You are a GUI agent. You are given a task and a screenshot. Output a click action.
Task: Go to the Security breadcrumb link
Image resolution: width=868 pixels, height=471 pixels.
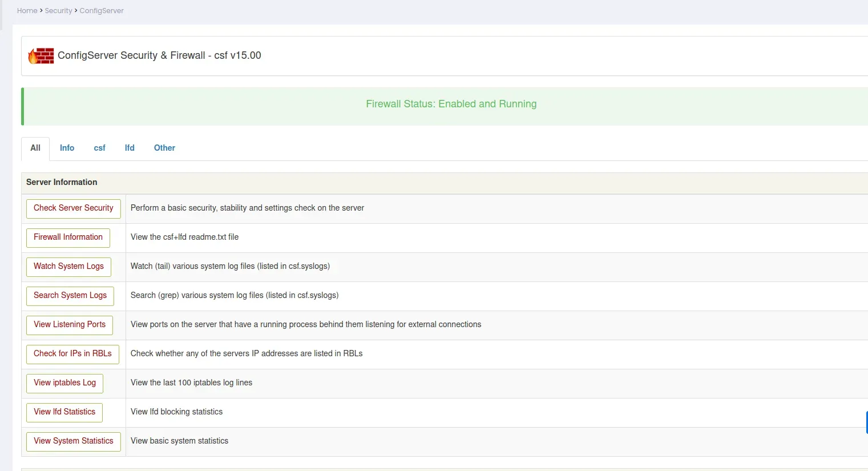[x=59, y=11]
